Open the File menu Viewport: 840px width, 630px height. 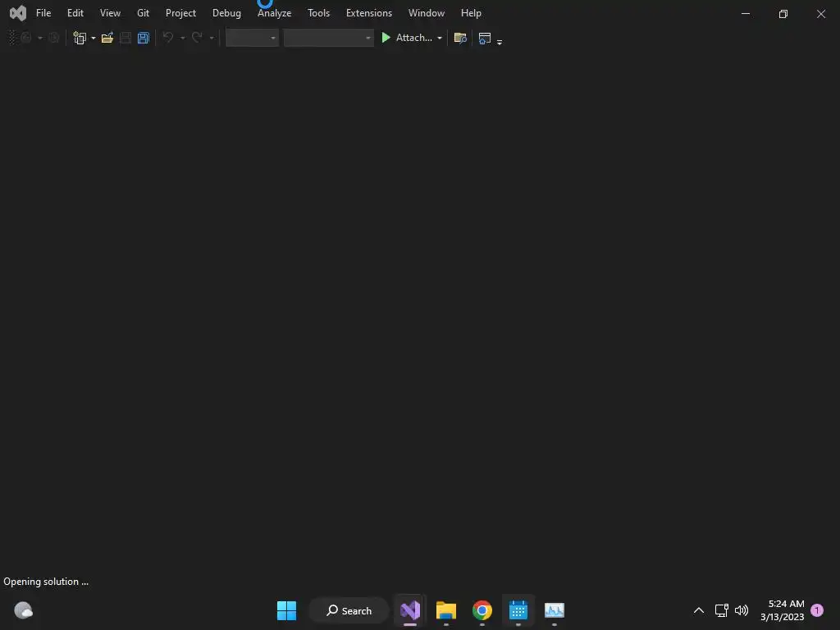pos(43,13)
